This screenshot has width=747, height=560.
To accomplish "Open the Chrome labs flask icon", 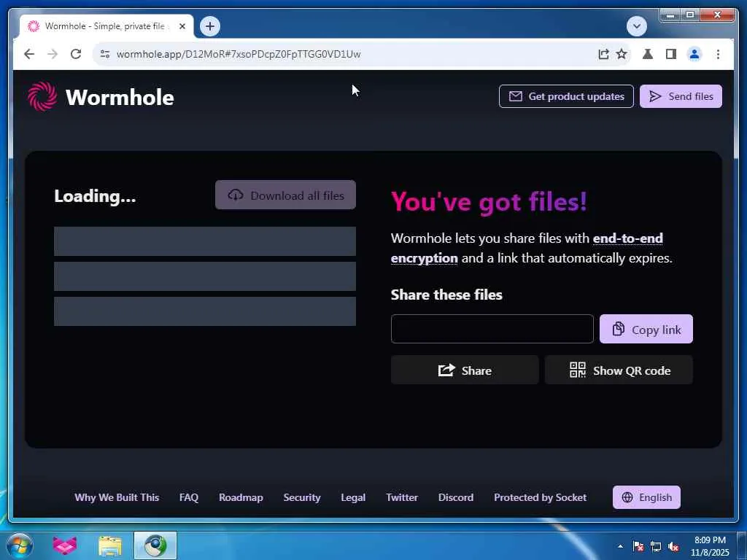I will (648, 54).
